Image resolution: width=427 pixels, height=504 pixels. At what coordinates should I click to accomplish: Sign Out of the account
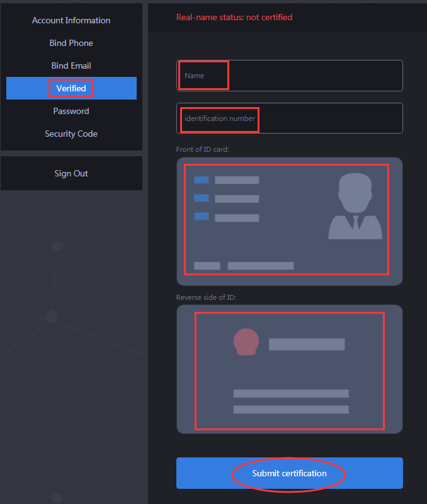[x=71, y=174]
